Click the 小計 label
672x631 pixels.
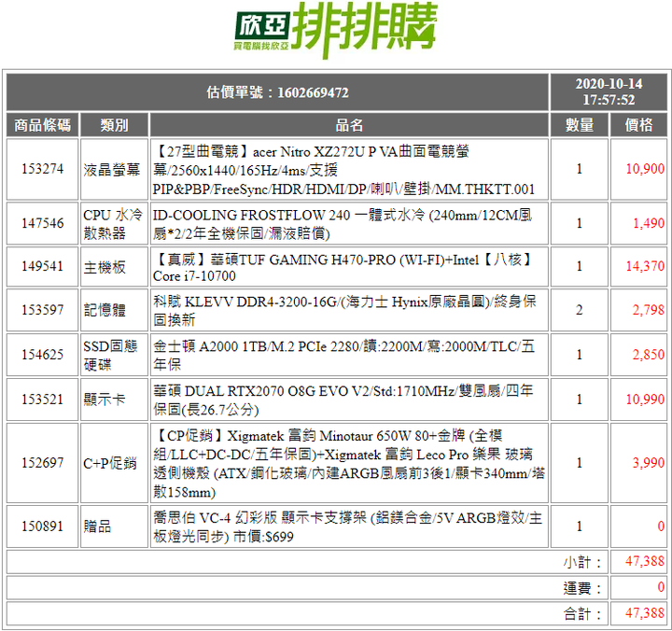click(x=582, y=562)
